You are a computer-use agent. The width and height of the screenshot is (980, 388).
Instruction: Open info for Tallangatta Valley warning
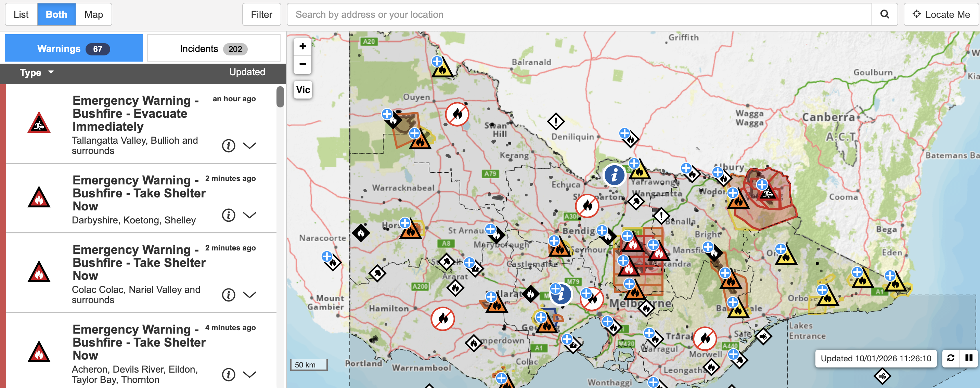(228, 146)
